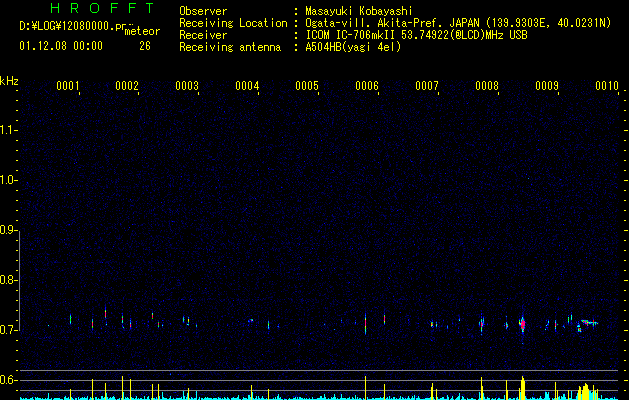Click the 1.0 kHz axis label
The image size is (629, 400).
click(x=9, y=180)
